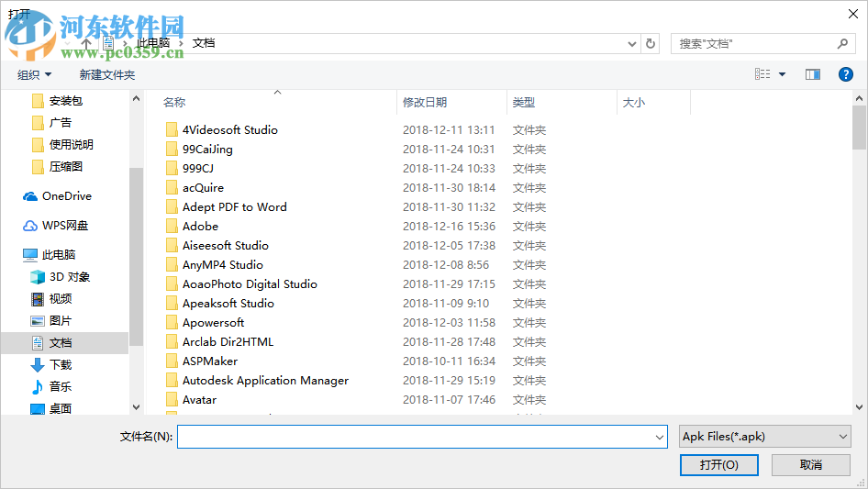Select the Autodesk Application Manager folder

[265, 381]
